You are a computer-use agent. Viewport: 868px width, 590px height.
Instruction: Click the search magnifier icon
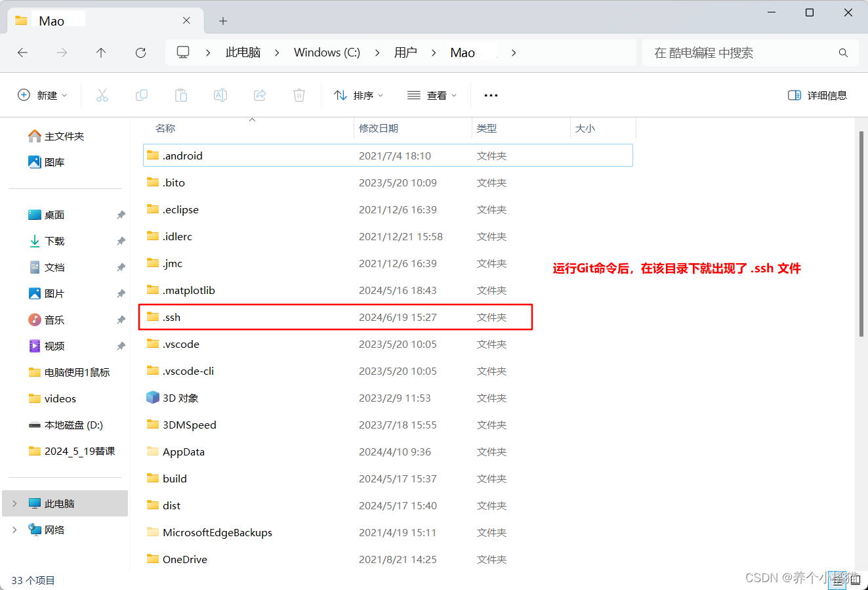[843, 53]
